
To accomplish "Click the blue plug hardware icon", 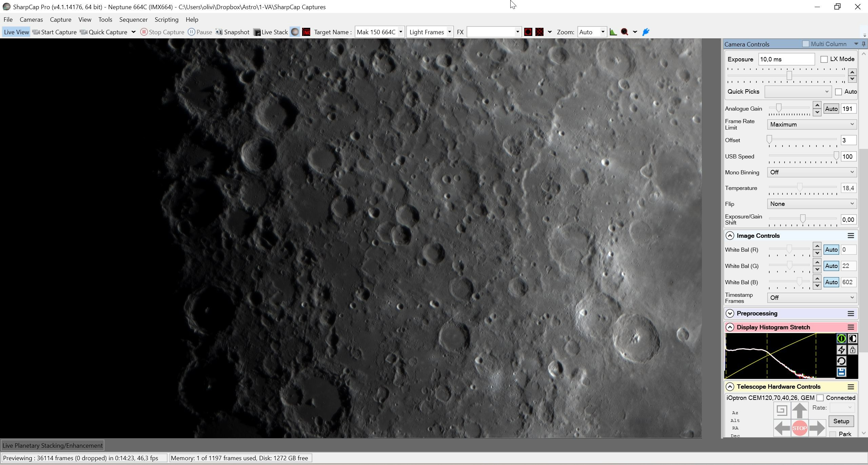I will click(646, 32).
